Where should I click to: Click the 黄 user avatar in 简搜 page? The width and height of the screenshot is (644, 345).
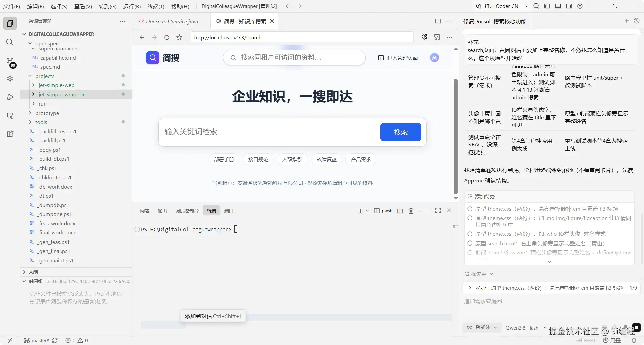click(434, 58)
